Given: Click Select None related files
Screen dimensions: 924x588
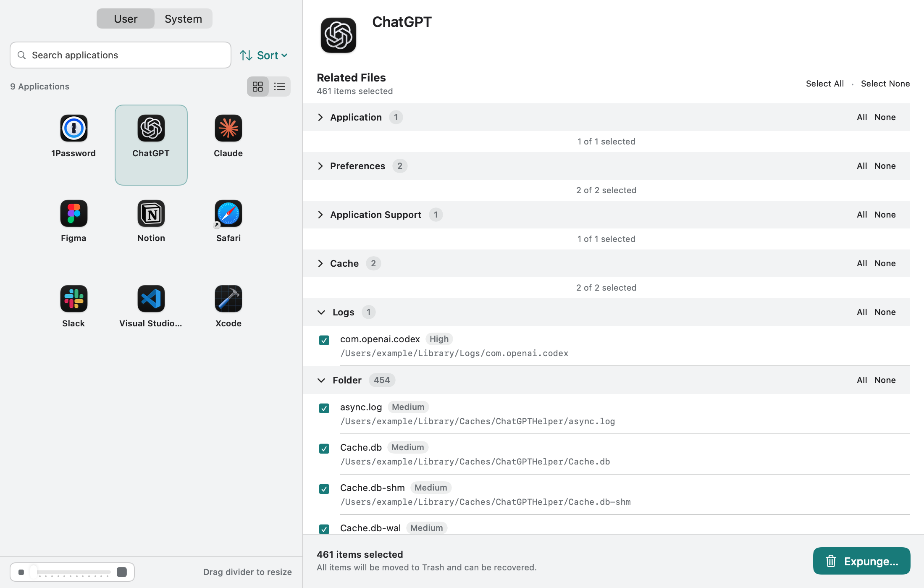Looking at the screenshot, I should [885, 84].
